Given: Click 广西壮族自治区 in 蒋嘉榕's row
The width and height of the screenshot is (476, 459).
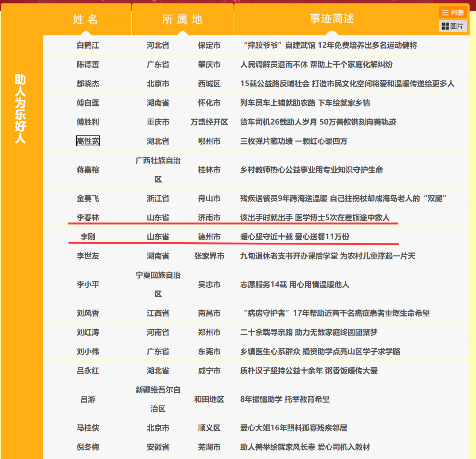Looking at the screenshot, I should tap(158, 170).
